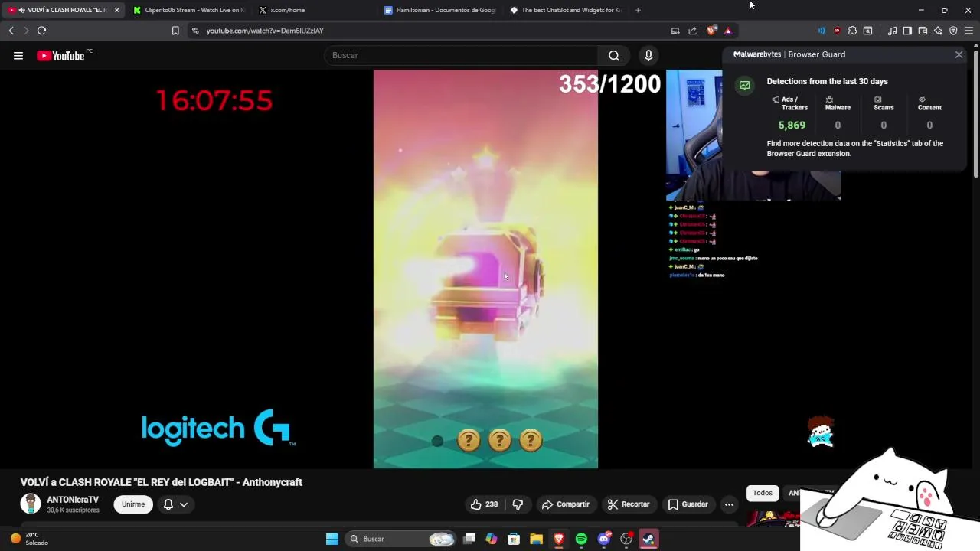Open the notification bell dropdown
The width and height of the screenshot is (980, 551).
tap(175, 504)
